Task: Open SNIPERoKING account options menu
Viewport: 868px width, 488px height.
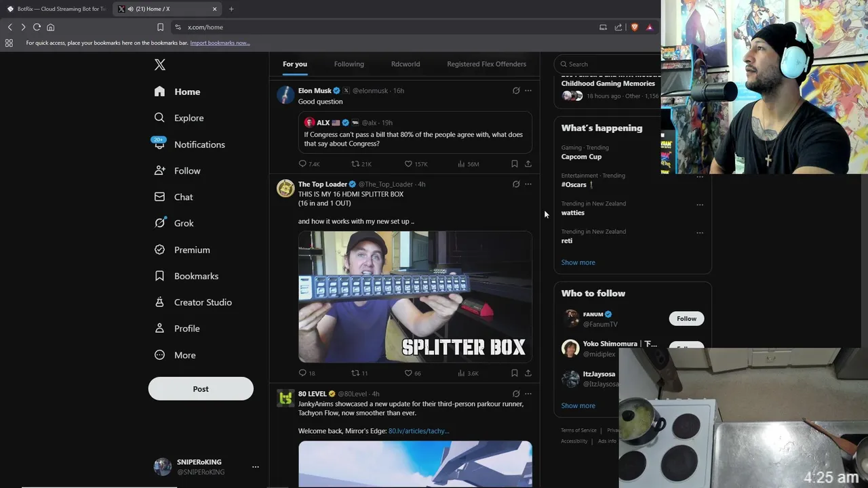Action: click(255, 467)
